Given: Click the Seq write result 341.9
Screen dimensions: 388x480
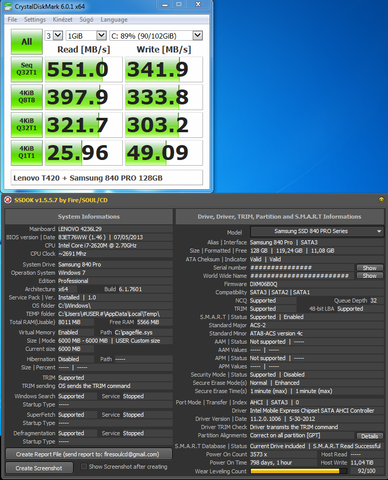Looking at the screenshot, I should 164,69.
